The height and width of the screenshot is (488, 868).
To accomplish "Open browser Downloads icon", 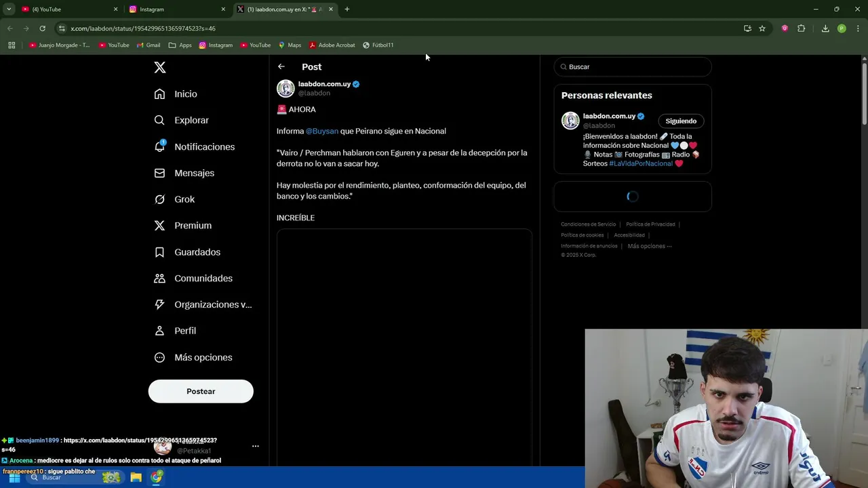I will pyautogui.click(x=825, y=28).
